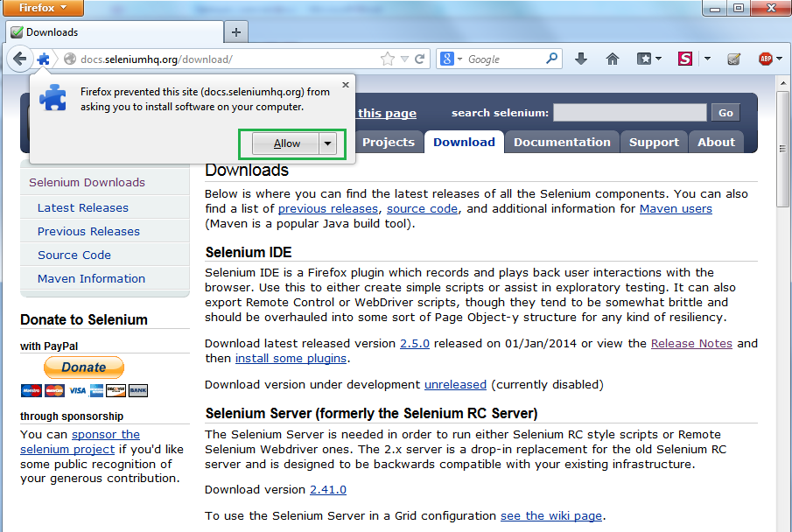Image resolution: width=792 pixels, height=532 pixels.
Task: Open the Download site tab
Action: coord(464,142)
